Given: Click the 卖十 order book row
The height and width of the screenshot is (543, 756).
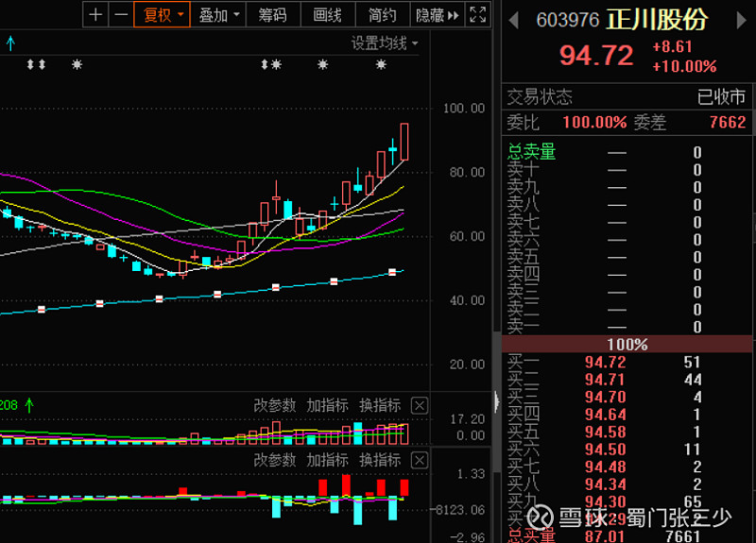Looking at the screenshot, I should tap(627, 170).
